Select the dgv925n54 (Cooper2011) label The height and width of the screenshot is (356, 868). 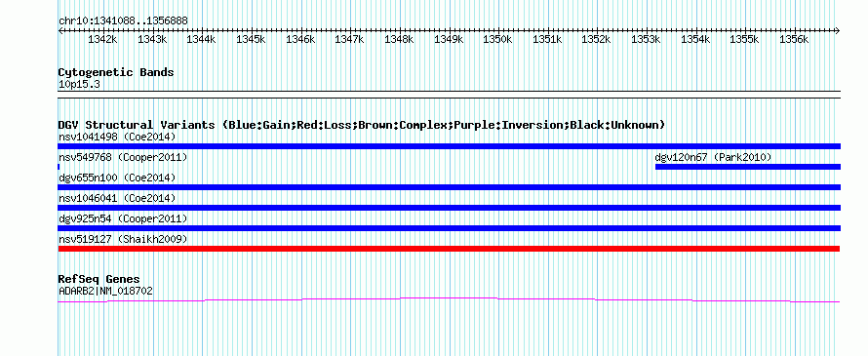point(123,218)
